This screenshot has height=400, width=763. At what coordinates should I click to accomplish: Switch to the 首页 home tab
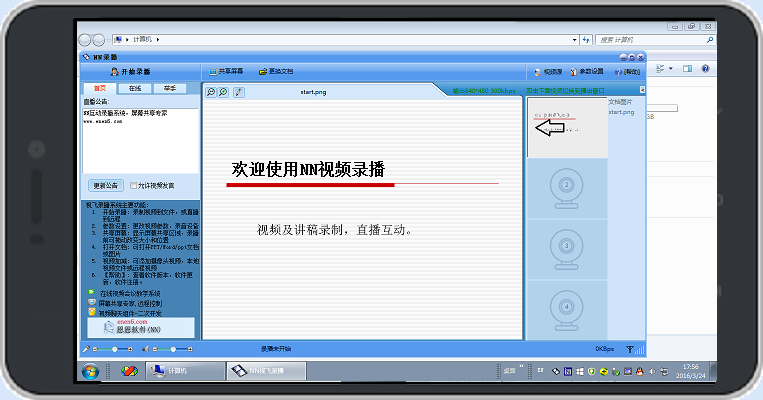100,89
